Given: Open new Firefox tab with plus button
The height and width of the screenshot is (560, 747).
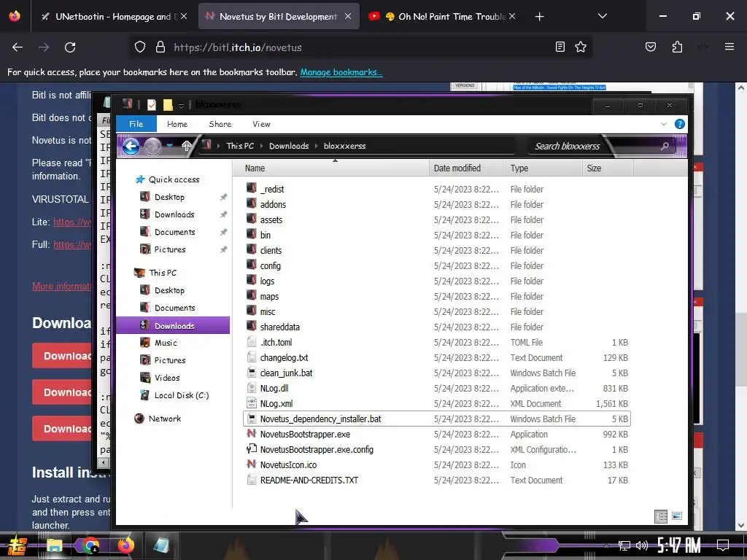Looking at the screenshot, I should [539, 17].
